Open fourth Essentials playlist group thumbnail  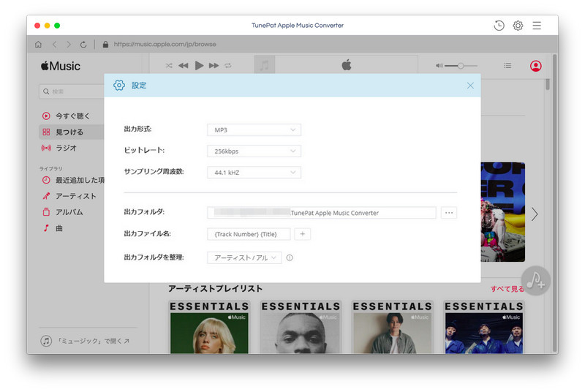click(484, 328)
